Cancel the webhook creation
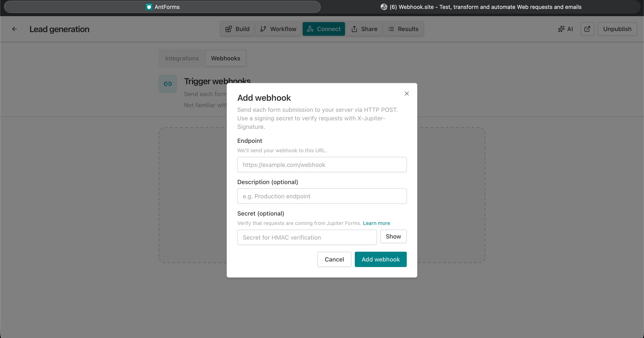 [334, 259]
